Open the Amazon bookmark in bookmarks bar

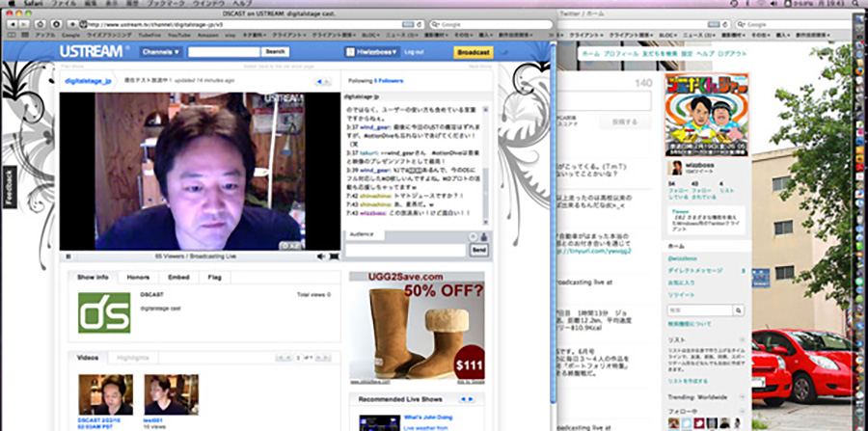tap(208, 35)
